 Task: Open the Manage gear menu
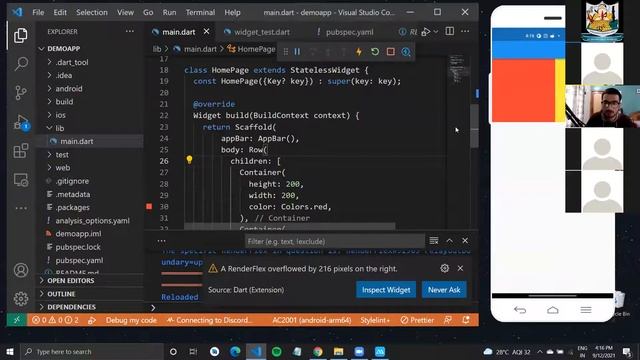tap(20, 299)
